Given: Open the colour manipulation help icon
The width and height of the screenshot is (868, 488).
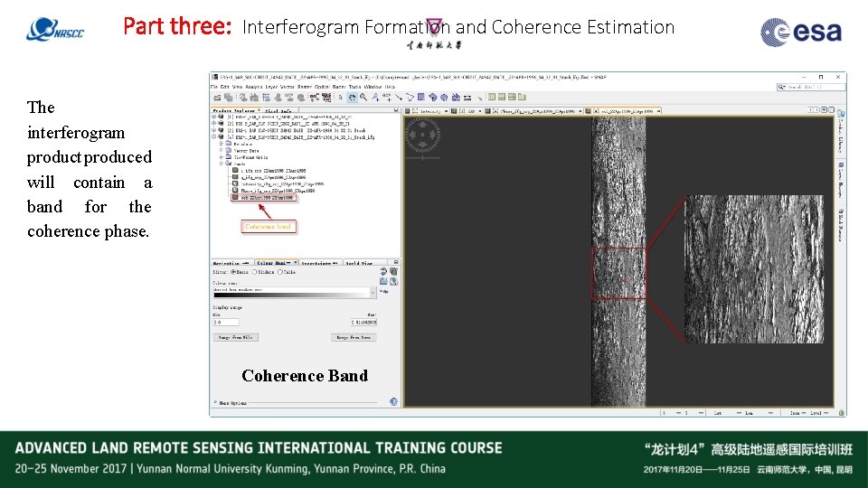Looking at the screenshot, I should 393,401.
